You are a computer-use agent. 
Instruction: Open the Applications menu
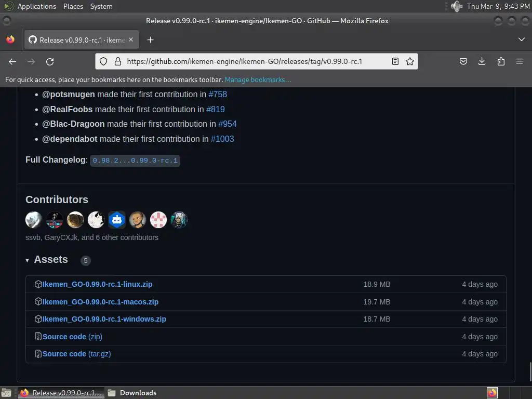pyautogui.click(x=37, y=6)
